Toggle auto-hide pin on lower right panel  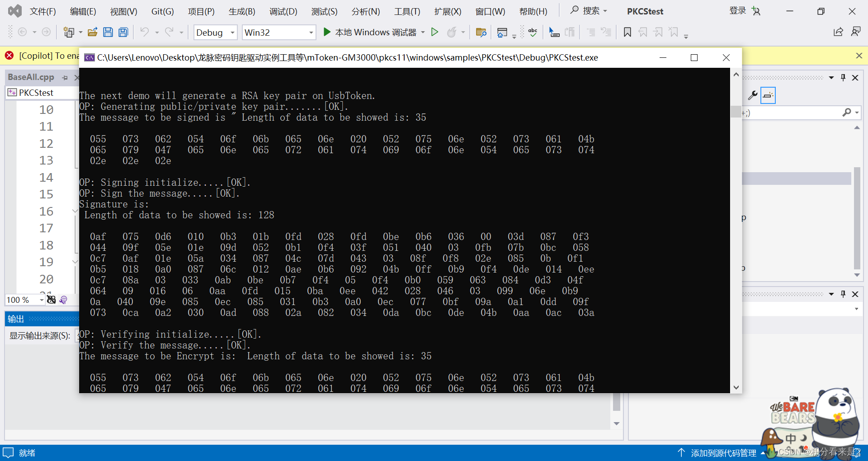coord(843,294)
